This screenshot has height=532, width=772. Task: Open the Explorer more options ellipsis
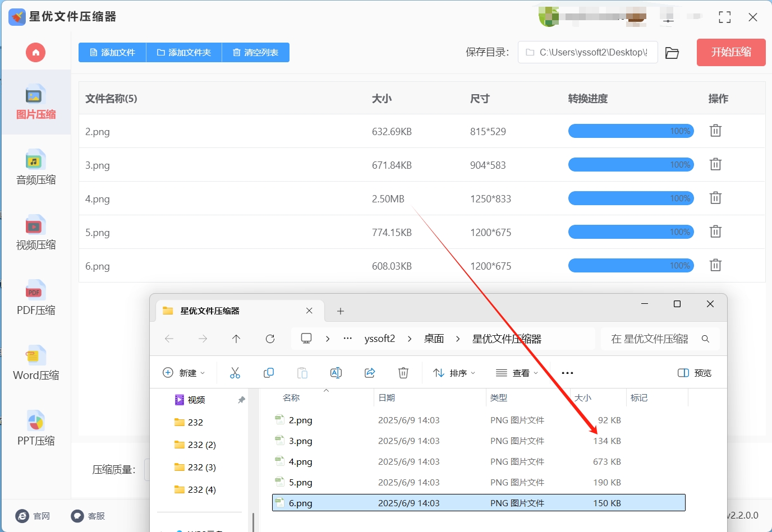point(567,373)
